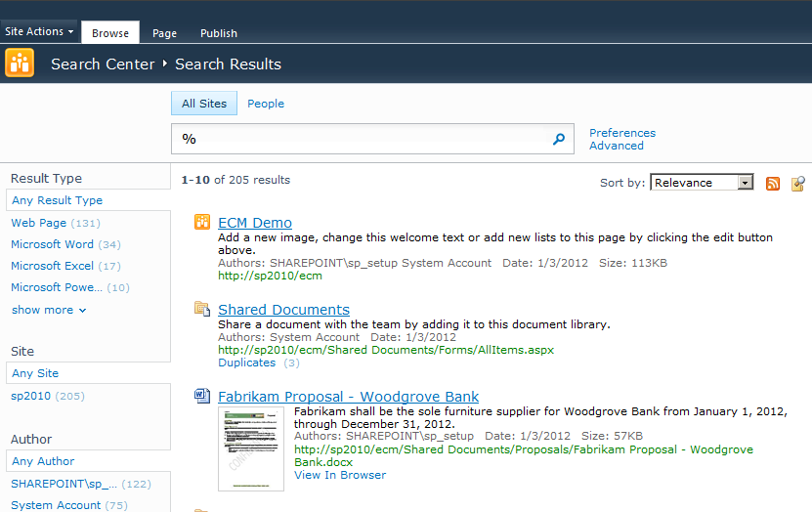Open Advanced search
Viewport: 812px width, 512px height.
click(617, 146)
